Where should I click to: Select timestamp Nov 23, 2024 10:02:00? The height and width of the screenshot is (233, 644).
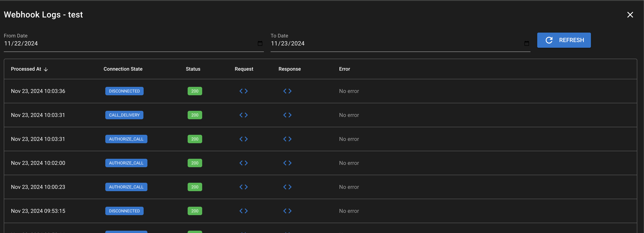point(38,163)
